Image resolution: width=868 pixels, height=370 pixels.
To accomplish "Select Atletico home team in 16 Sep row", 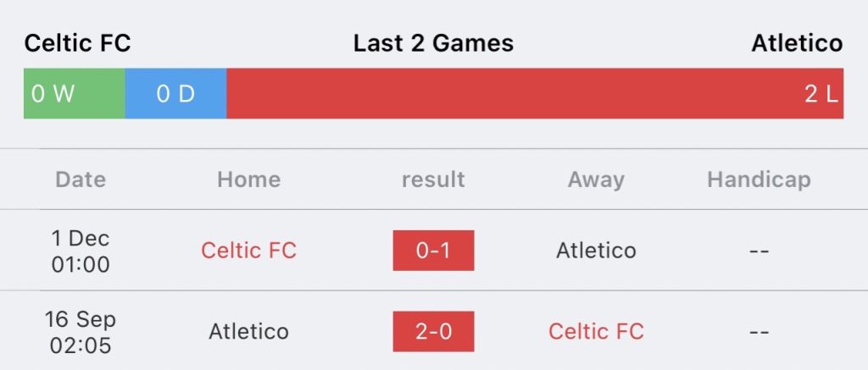I will 248,331.
